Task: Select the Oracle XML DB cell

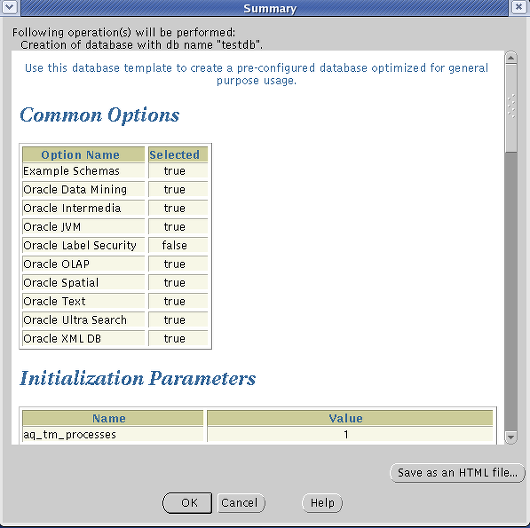Action: 83,338
